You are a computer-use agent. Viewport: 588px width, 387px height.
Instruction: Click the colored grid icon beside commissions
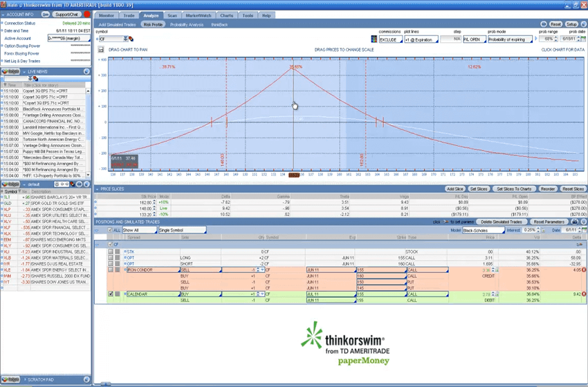pyautogui.click(x=374, y=39)
